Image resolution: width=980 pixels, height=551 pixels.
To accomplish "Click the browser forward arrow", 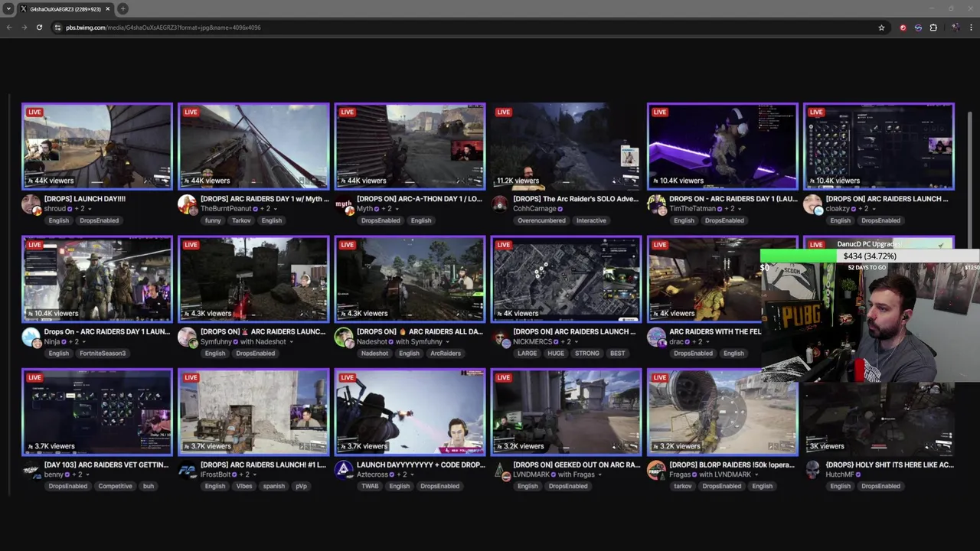I will pyautogui.click(x=24, y=28).
